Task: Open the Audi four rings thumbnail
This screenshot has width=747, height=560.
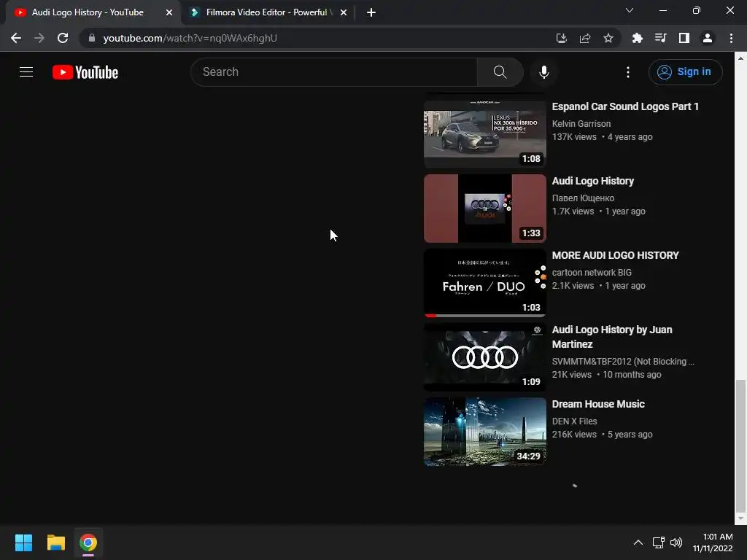Action: pyautogui.click(x=485, y=357)
